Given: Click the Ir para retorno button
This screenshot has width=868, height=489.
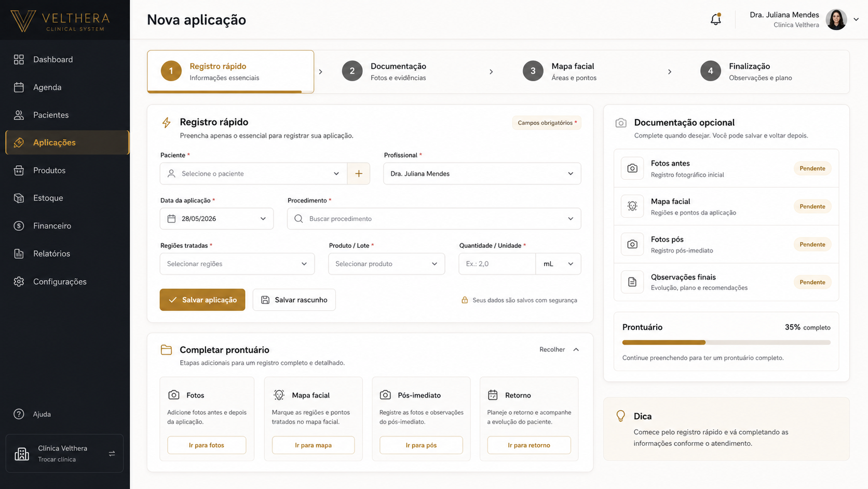Looking at the screenshot, I should [529, 445].
